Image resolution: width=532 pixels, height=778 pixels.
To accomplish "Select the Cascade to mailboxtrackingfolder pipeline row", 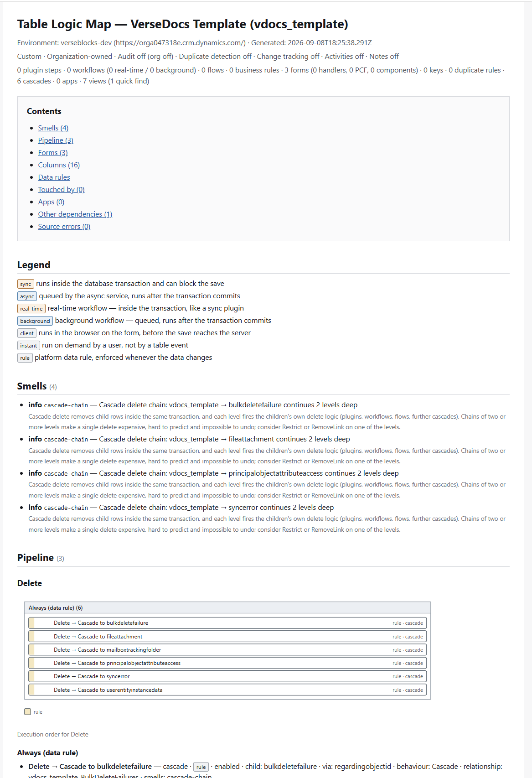I will (227, 650).
